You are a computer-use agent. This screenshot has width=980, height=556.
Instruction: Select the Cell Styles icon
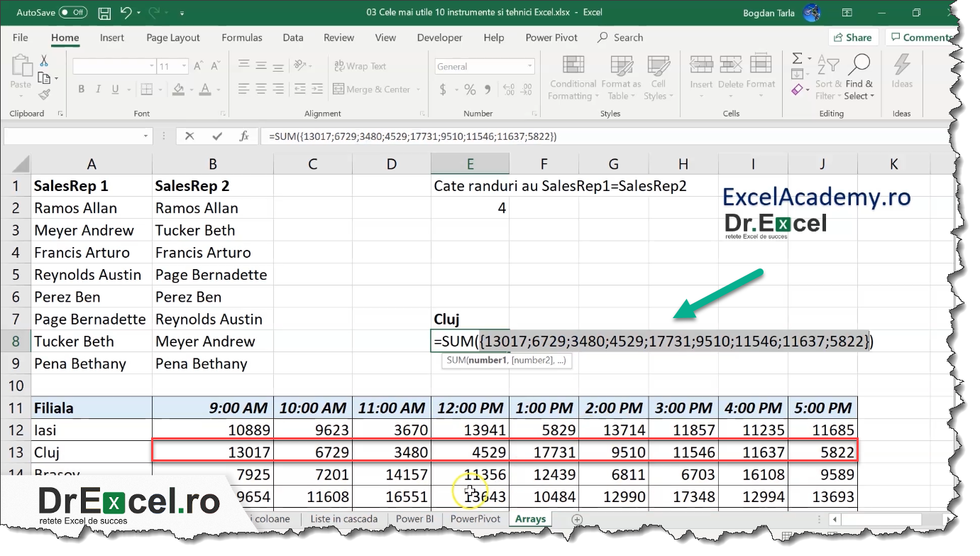659,78
